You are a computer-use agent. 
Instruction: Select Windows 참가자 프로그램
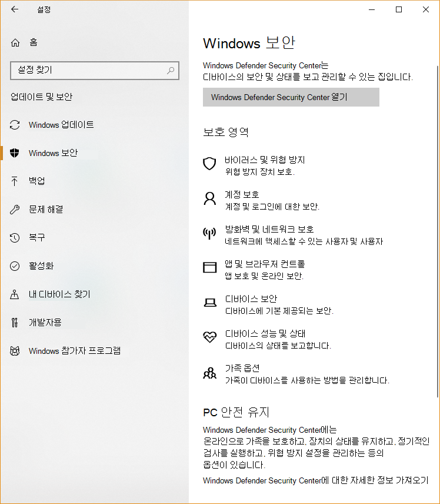coord(75,351)
